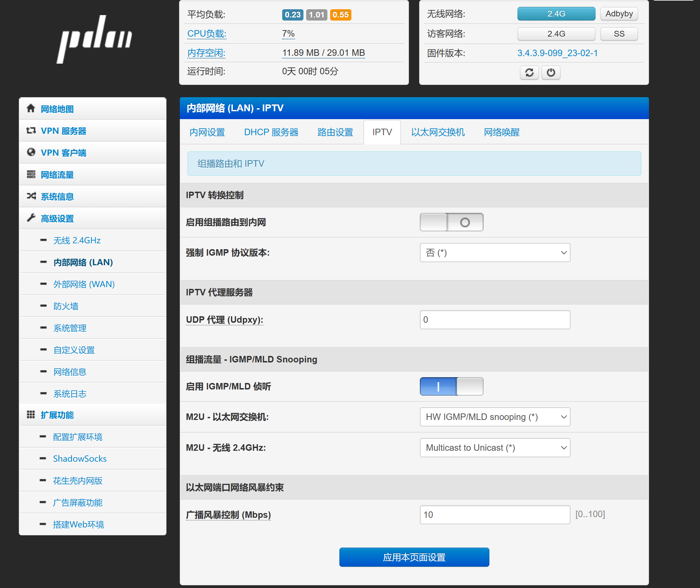Click the 网络流量 list icon
This screenshot has width=700, height=588.
[31, 174]
